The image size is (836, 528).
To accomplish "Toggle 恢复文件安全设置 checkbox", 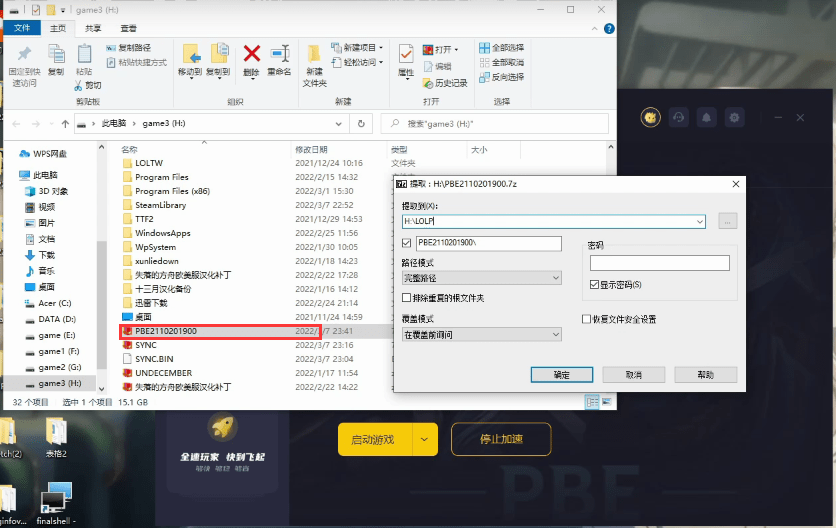I will [586, 319].
